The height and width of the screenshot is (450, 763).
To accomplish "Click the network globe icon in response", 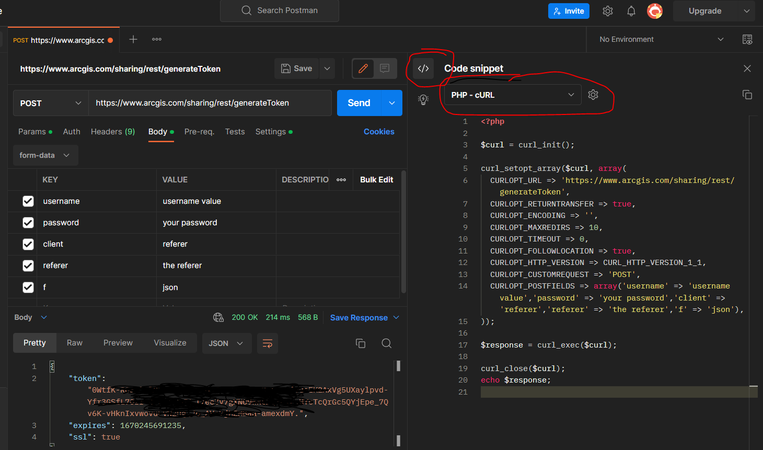I will pos(218,317).
